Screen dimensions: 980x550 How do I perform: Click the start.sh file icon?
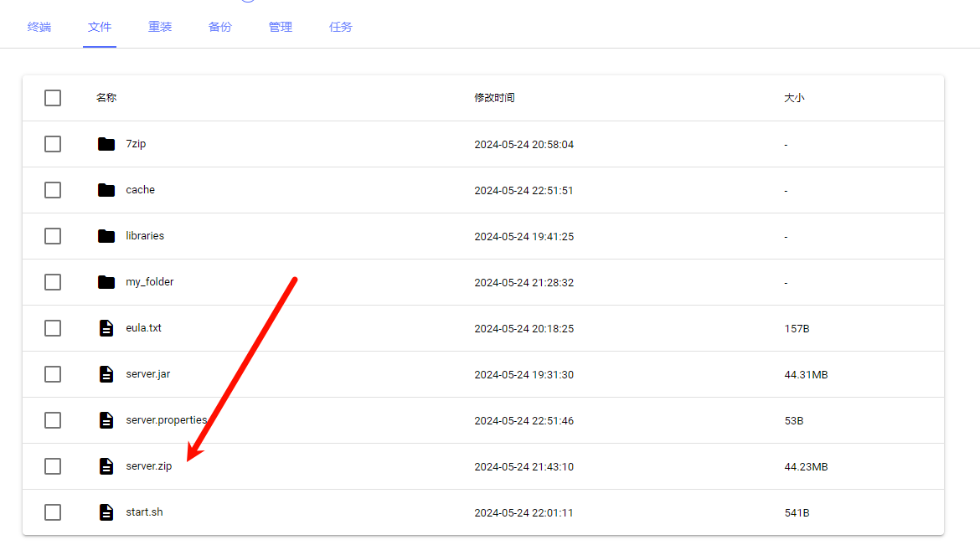pos(106,512)
